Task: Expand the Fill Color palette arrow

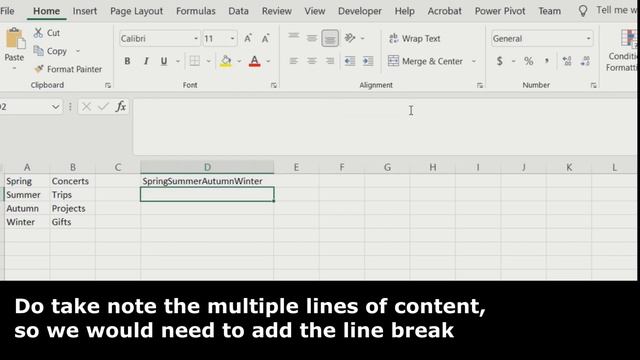Action: [239, 62]
